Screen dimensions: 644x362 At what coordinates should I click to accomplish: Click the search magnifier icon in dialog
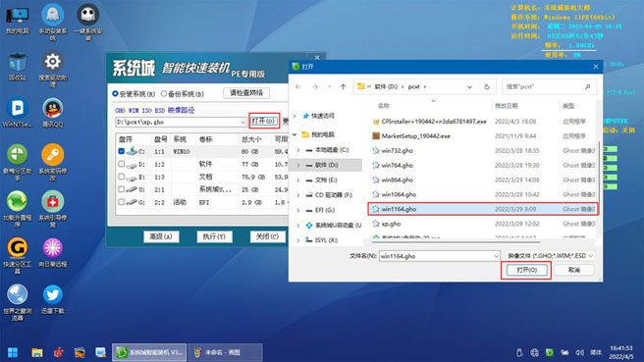click(587, 86)
